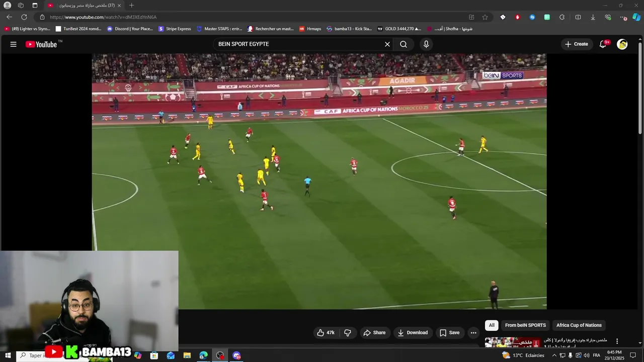Open the blue circular extension icon
Viewport: 644px width, 362px height.
pyautogui.click(x=532, y=17)
